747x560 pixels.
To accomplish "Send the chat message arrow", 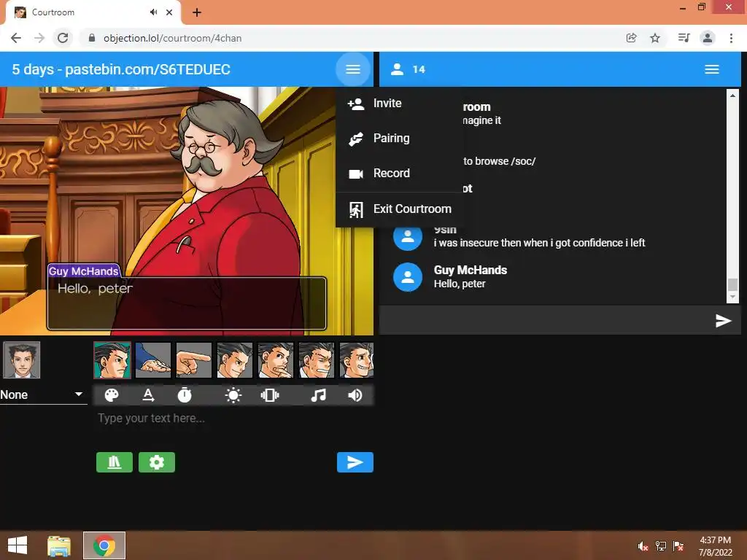I will pos(723,321).
